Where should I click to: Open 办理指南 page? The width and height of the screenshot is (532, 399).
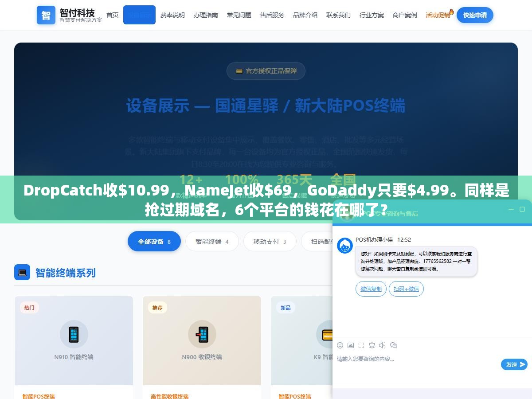coord(206,15)
